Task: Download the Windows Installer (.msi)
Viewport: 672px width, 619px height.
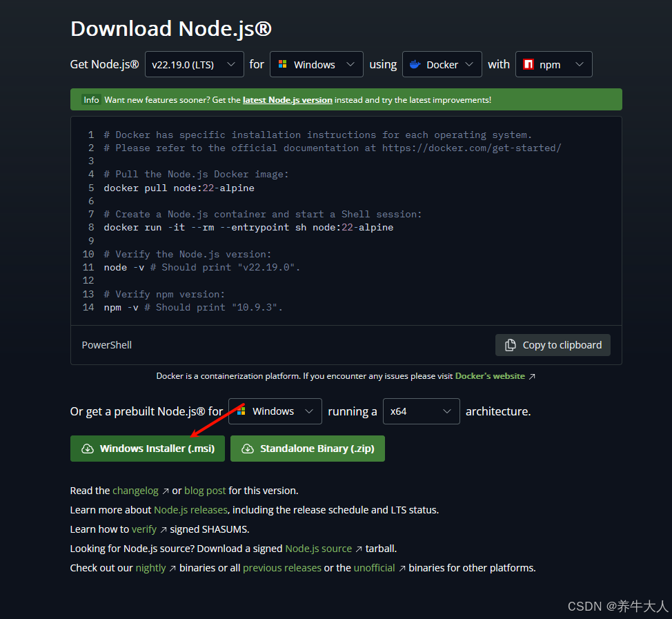Action: click(x=148, y=449)
